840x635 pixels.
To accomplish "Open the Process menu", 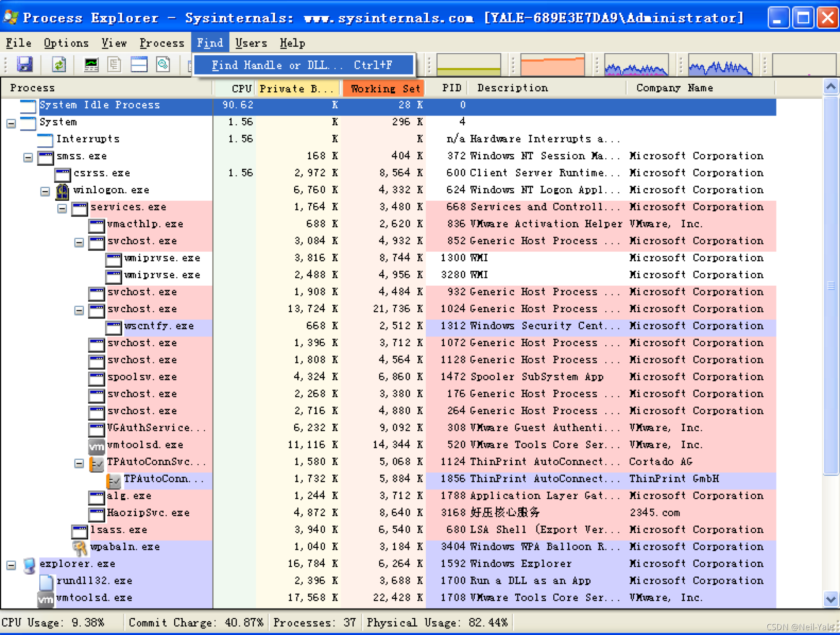I will [162, 43].
